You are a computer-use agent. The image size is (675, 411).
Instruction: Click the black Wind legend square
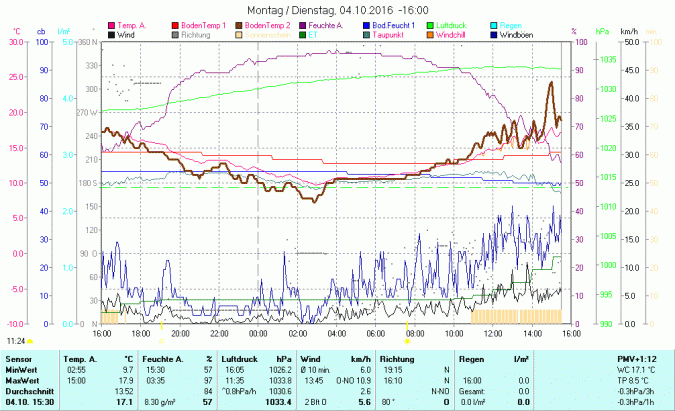pos(111,34)
